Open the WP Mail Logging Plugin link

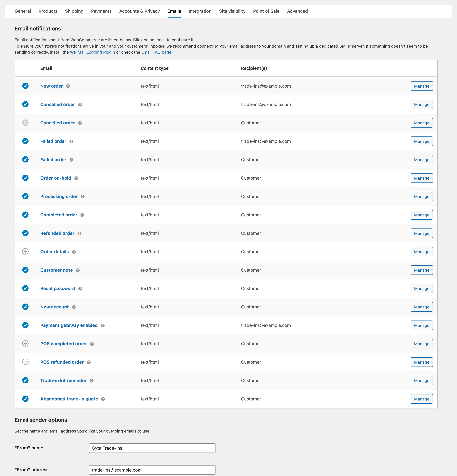(92, 52)
